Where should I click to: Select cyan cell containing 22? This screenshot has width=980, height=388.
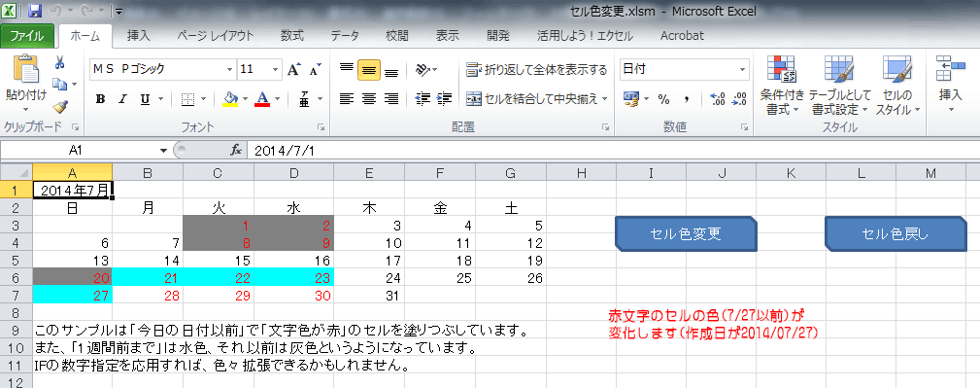pos(219,278)
